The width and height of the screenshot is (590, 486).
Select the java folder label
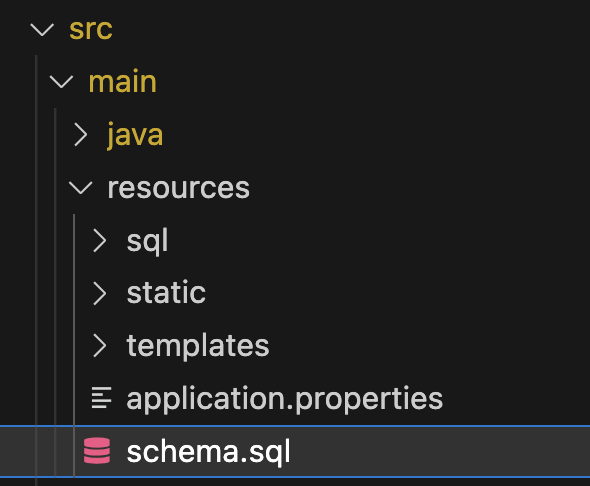tap(135, 135)
